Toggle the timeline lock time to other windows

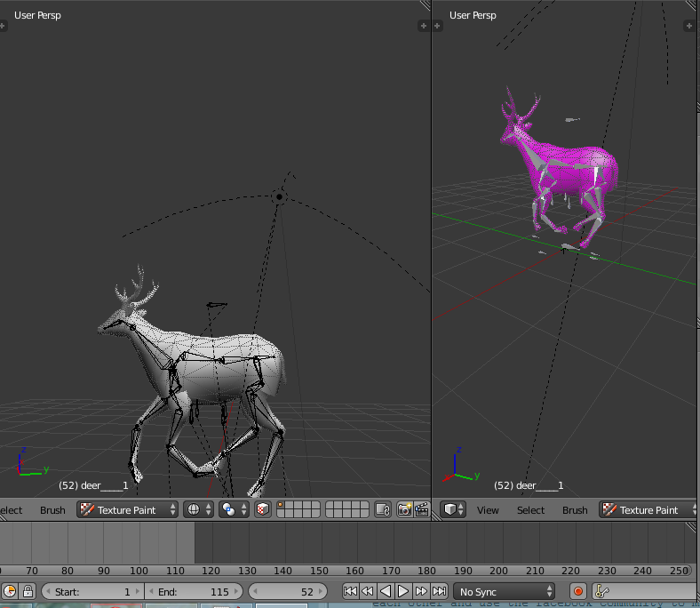pyautogui.click(x=28, y=591)
